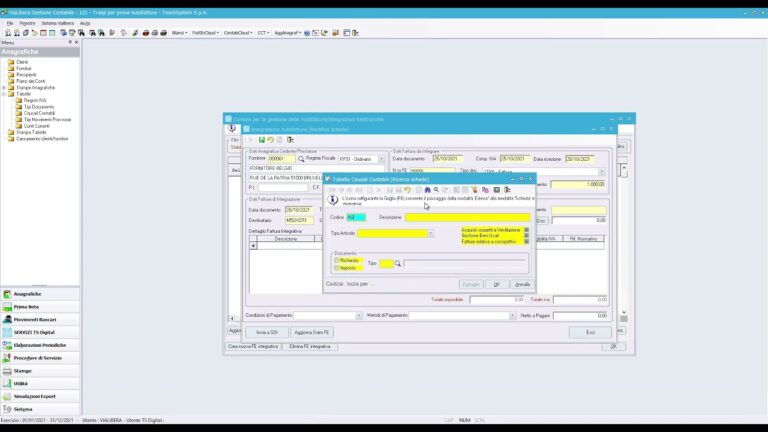Enable the Richiesto checkbox
Screen dimensions: 768x432
[337, 260]
